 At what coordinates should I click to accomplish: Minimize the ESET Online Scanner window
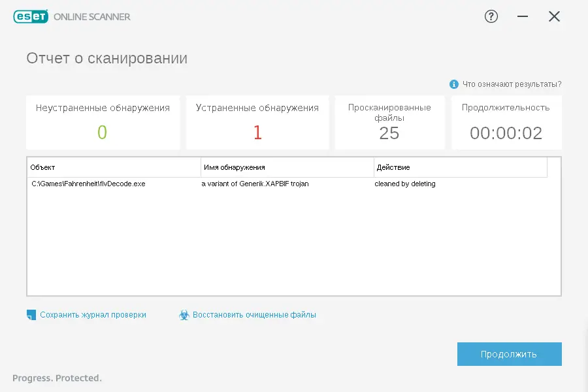[x=523, y=17]
